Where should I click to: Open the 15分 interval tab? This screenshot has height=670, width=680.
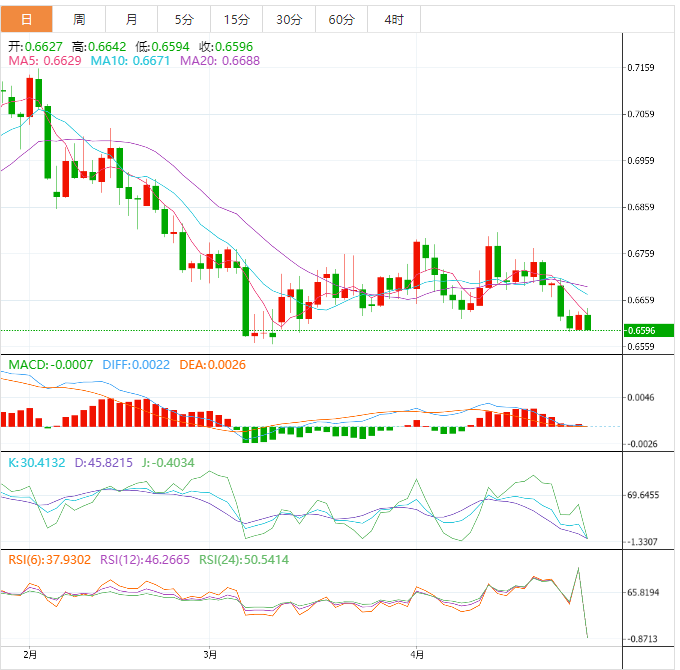coord(236,19)
